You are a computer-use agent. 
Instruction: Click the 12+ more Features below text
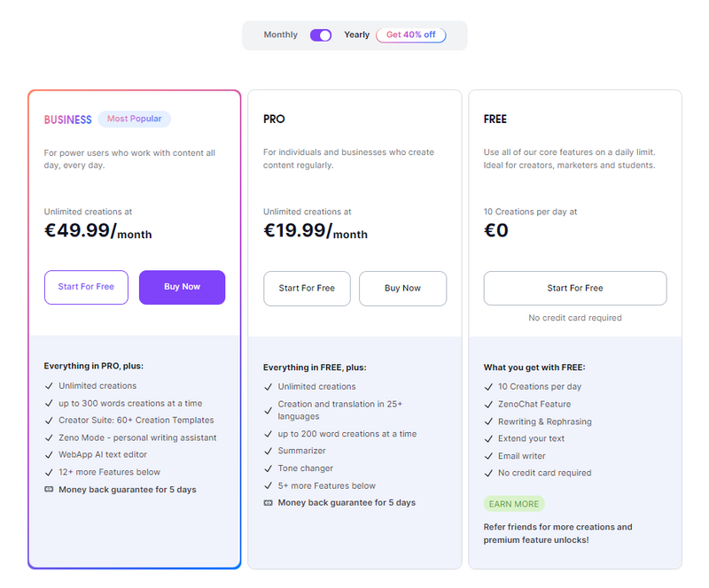pyautogui.click(x=110, y=472)
